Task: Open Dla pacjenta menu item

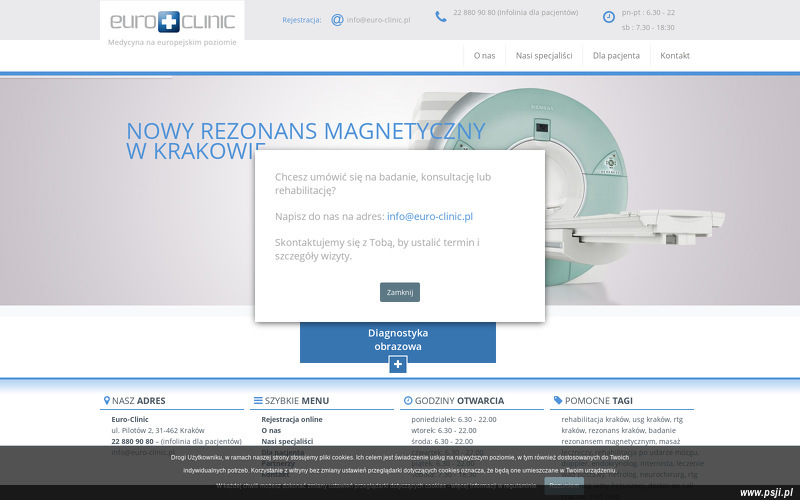Action: 616,56
